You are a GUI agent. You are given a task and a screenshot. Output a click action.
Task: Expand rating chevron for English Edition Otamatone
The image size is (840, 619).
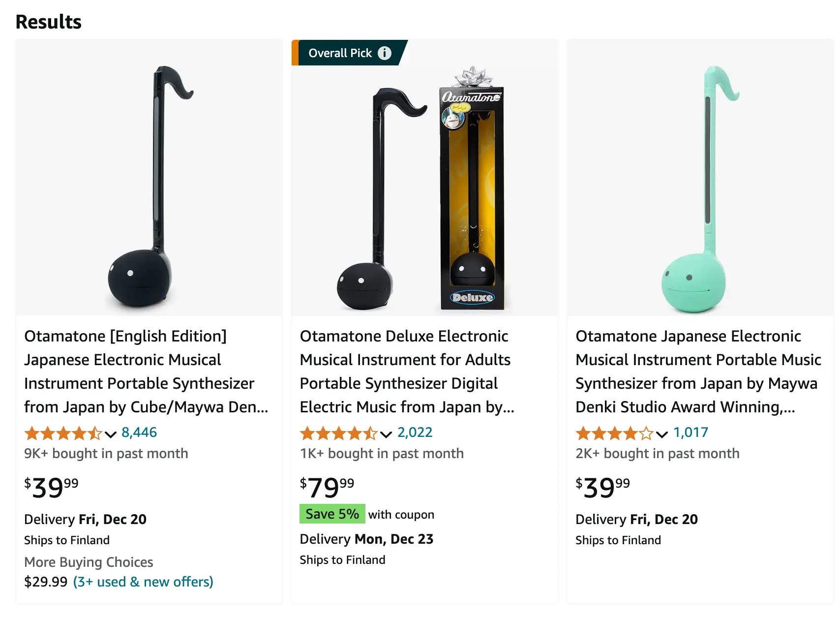coord(111,434)
